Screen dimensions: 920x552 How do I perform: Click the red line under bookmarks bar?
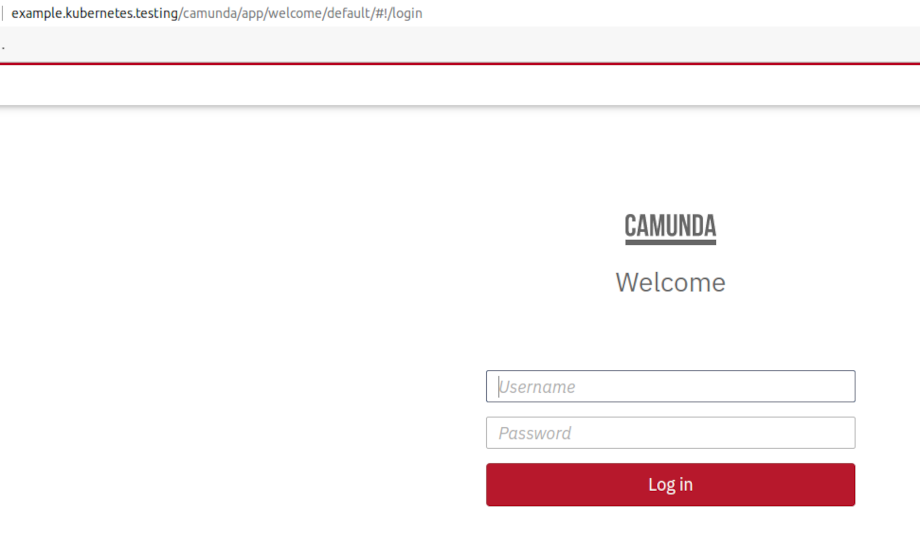pos(460,63)
